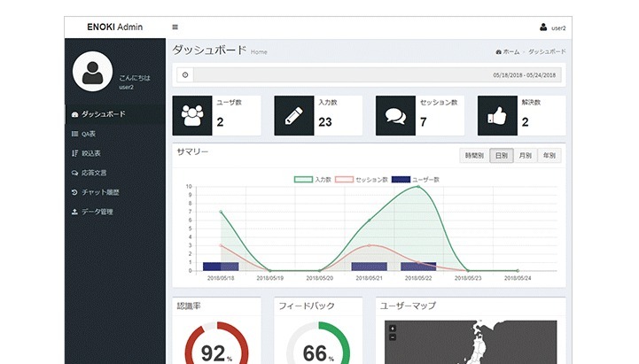This screenshot has height=364, width=639.
Task: Click the pencil icon for 入力数
Action: coord(294,116)
